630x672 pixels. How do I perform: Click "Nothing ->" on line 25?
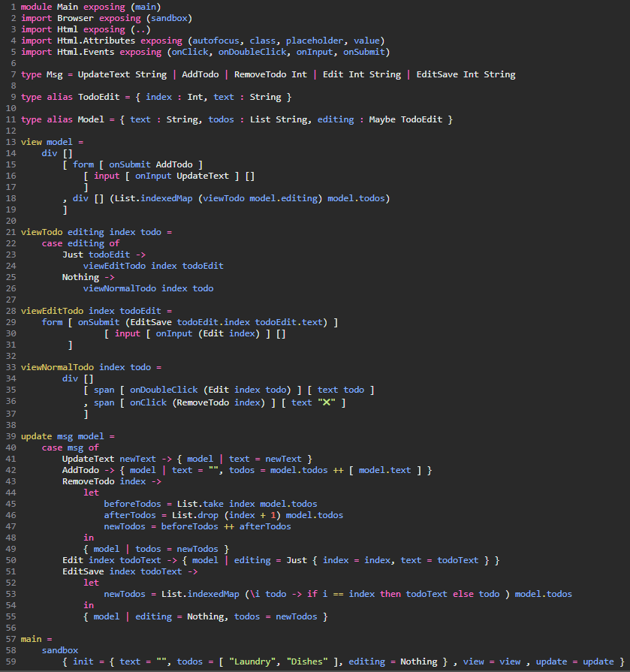pyautogui.click(x=89, y=277)
